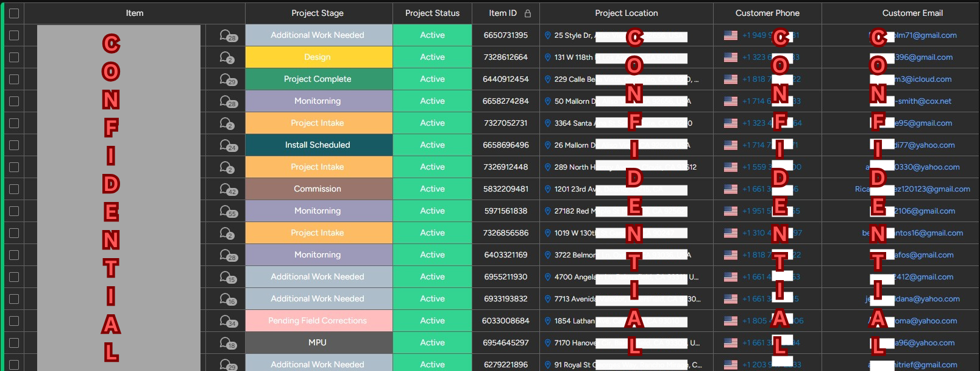Open updates chat for item 6440912454

228,79
